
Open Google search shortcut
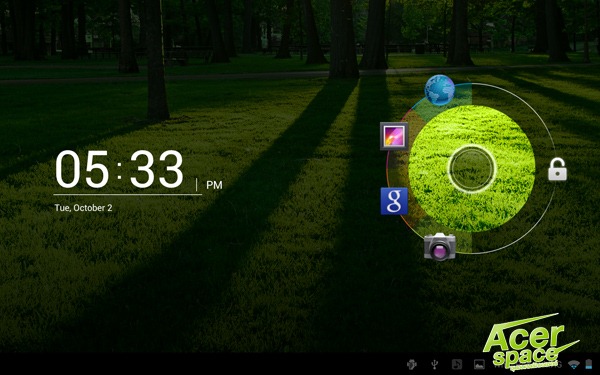point(394,201)
